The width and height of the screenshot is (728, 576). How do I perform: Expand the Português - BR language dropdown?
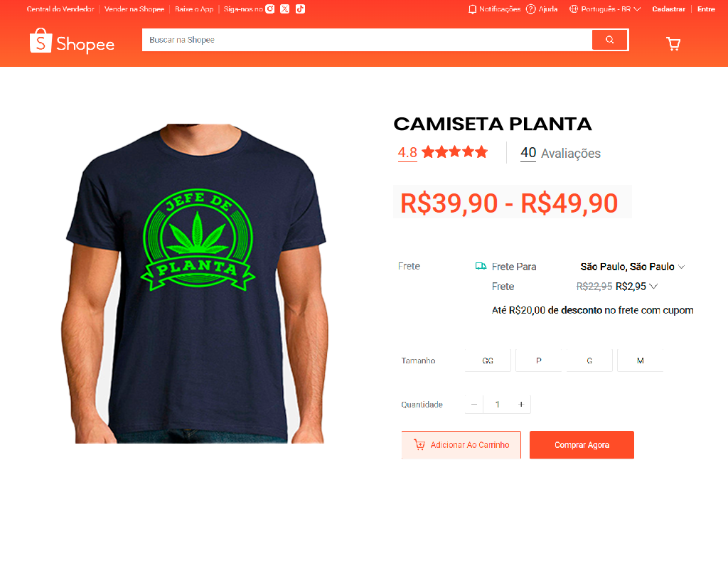point(605,9)
